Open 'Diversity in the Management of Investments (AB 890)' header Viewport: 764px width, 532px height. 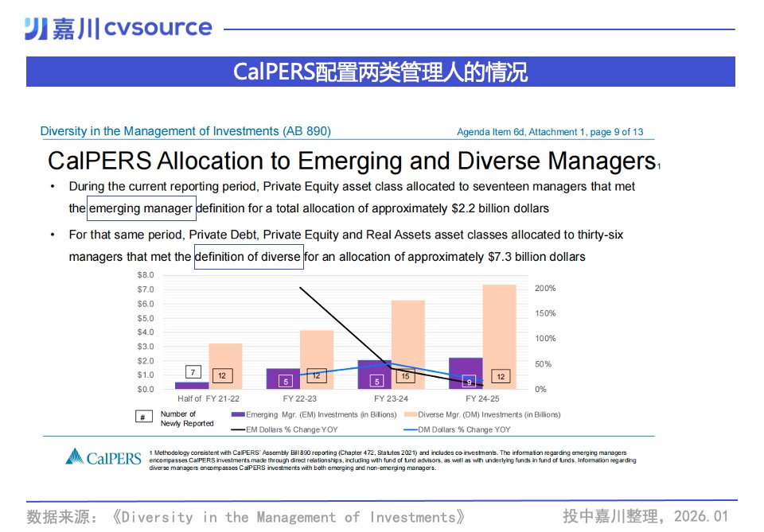point(185,131)
